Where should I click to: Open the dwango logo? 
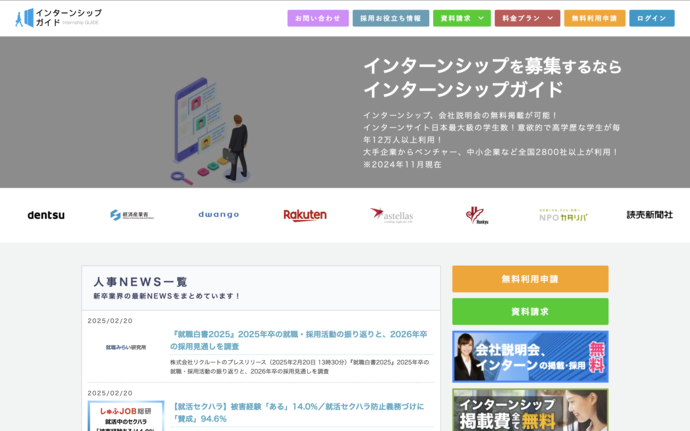click(218, 215)
